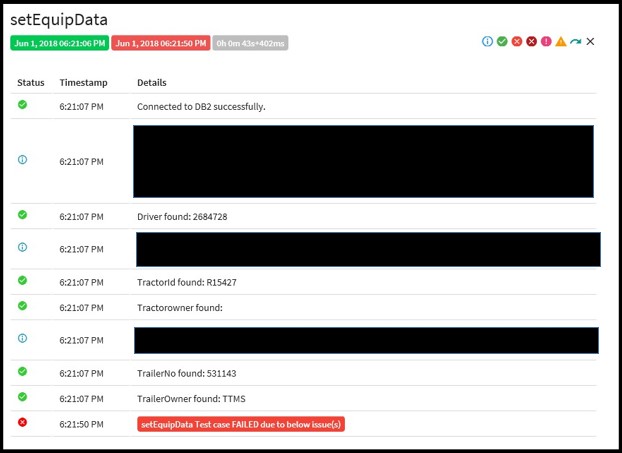The height and width of the screenshot is (453, 622).
Task: Click 'Driver found: 2684728' text
Action: [x=182, y=217]
